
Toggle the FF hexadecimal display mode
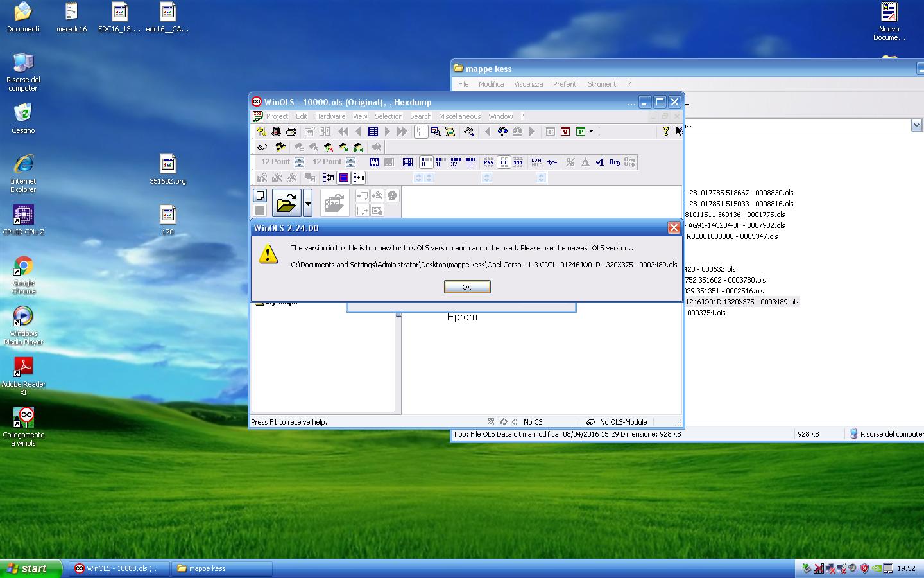coord(504,162)
